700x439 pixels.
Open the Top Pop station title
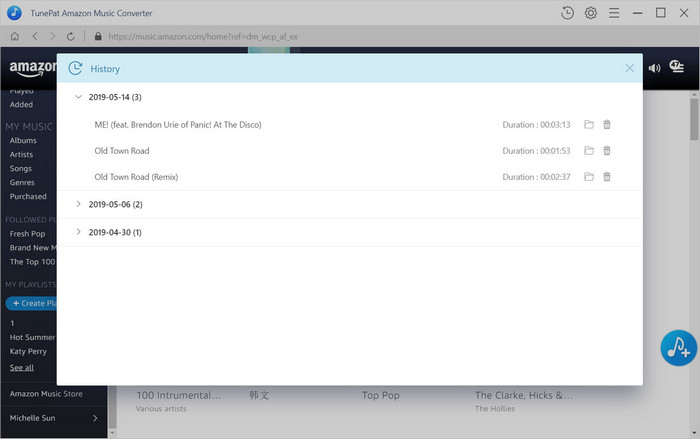[381, 395]
